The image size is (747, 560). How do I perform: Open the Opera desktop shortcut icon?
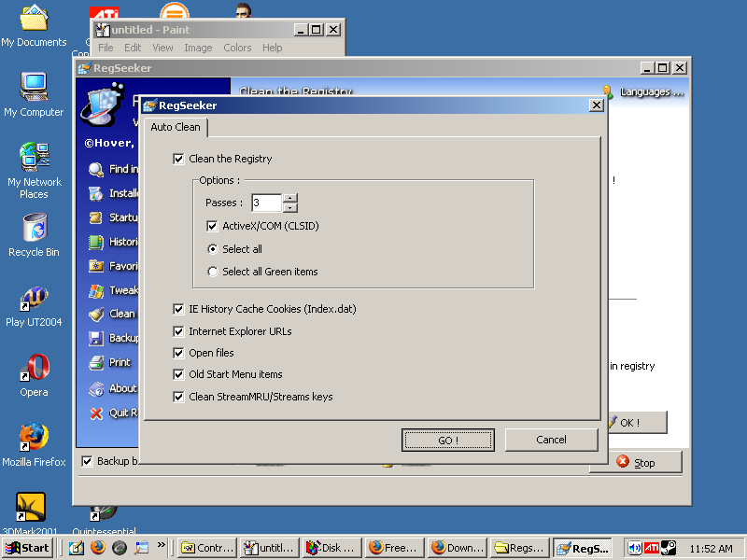click(35, 368)
